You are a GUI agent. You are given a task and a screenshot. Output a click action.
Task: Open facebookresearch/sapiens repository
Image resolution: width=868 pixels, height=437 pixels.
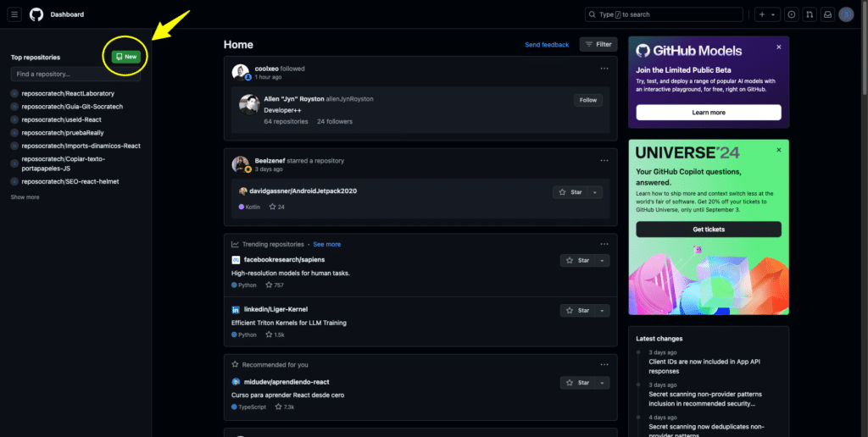(285, 259)
